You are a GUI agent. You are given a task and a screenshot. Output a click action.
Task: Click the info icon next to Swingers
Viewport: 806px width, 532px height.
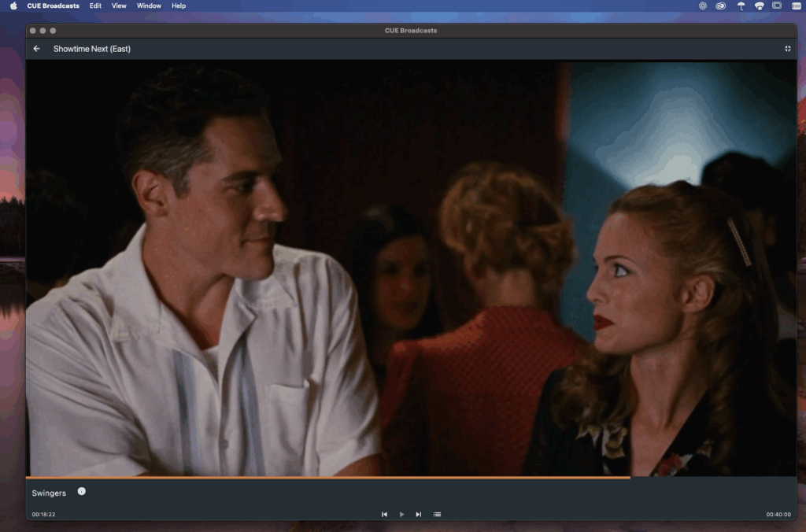pyautogui.click(x=81, y=491)
